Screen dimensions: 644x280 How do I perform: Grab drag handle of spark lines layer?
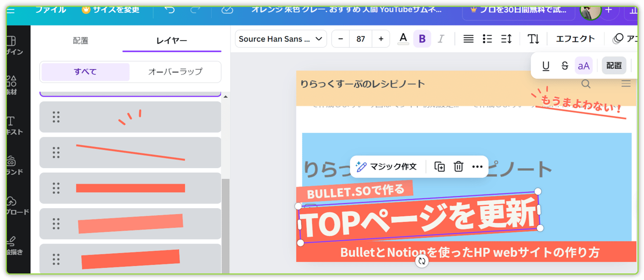[56, 117]
